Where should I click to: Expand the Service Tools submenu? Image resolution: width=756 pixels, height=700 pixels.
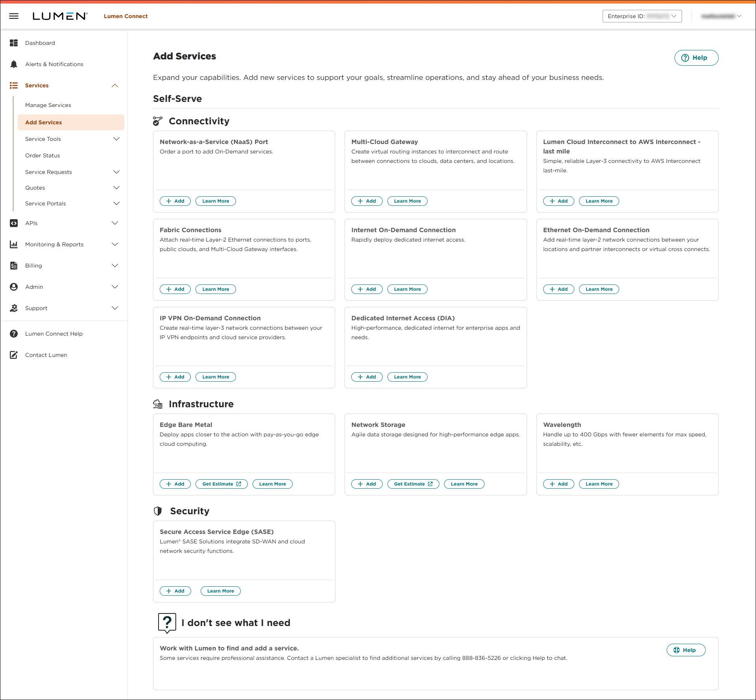coord(116,139)
